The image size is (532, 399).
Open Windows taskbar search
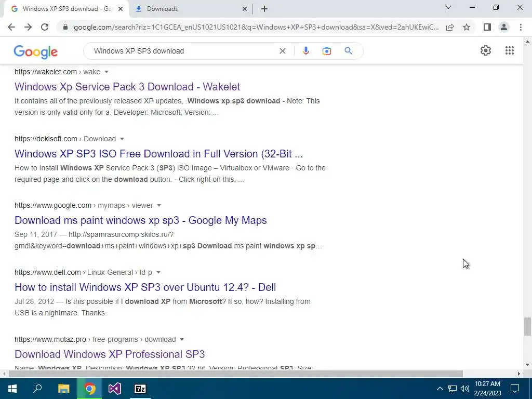click(x=37, y=389)
